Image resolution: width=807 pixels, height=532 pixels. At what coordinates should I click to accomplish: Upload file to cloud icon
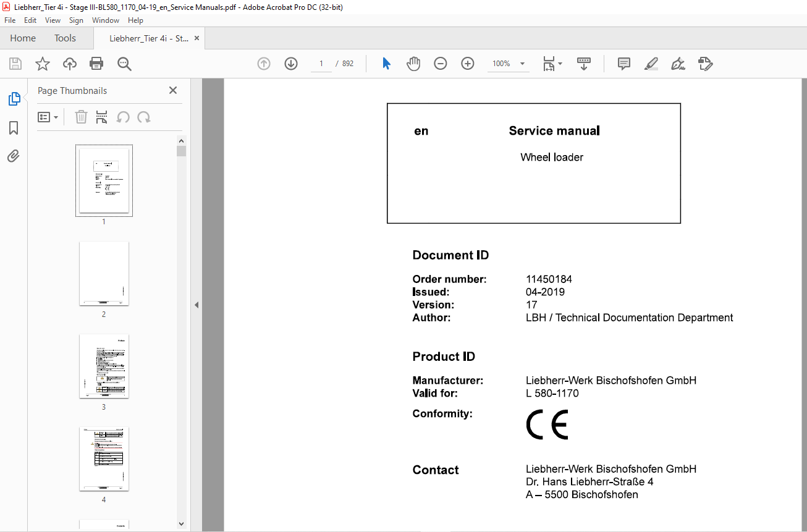click(x=70, y=64)
